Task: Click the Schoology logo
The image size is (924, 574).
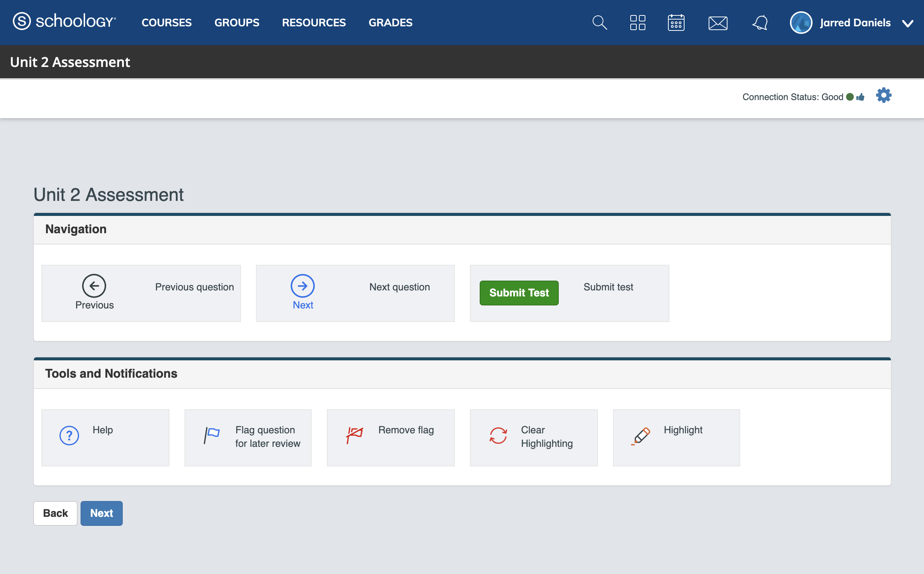Action: pyautogui.click(x=63, y=22)
